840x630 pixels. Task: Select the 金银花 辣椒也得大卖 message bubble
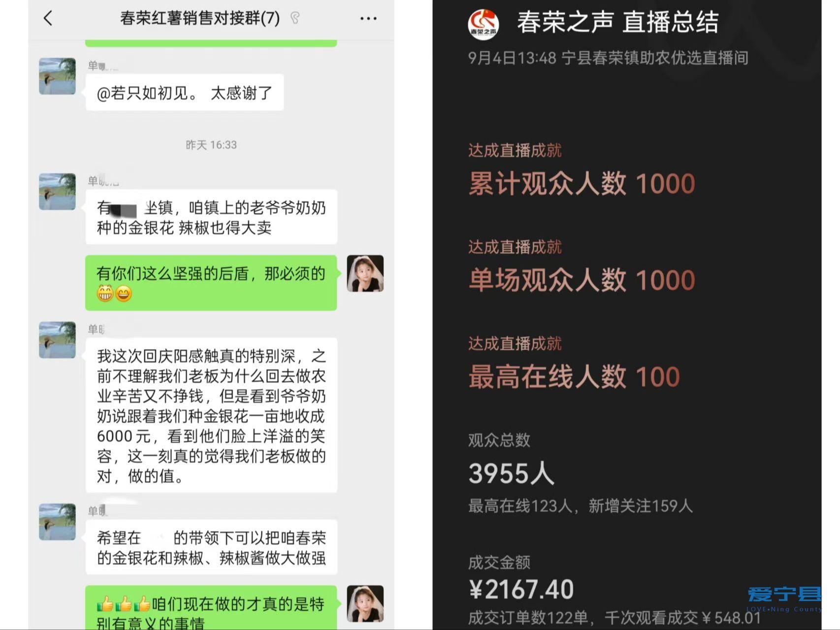211,217
